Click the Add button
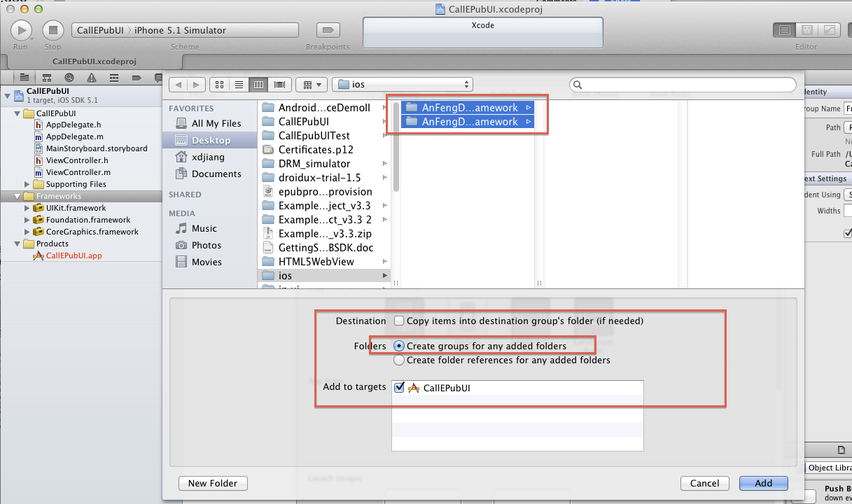 coord(764,483)
